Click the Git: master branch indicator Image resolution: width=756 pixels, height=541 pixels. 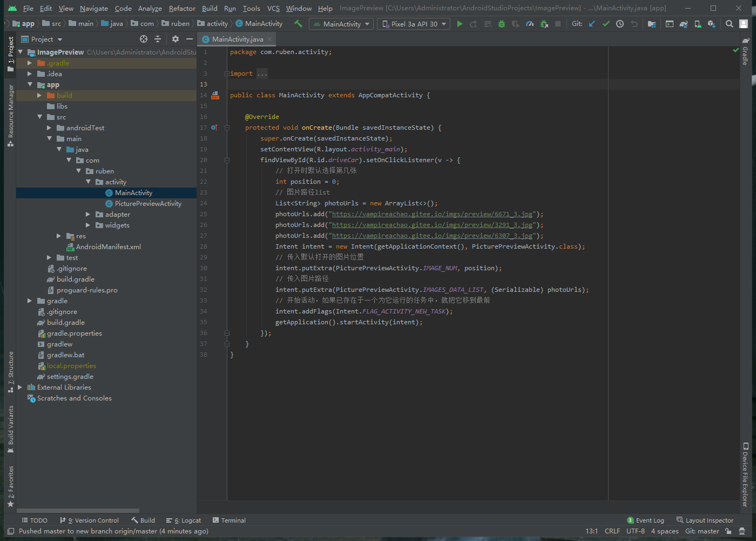[702, 531]
